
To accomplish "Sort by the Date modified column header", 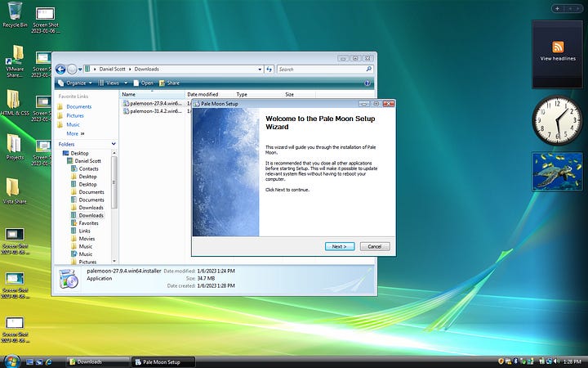I will point(210,94).
